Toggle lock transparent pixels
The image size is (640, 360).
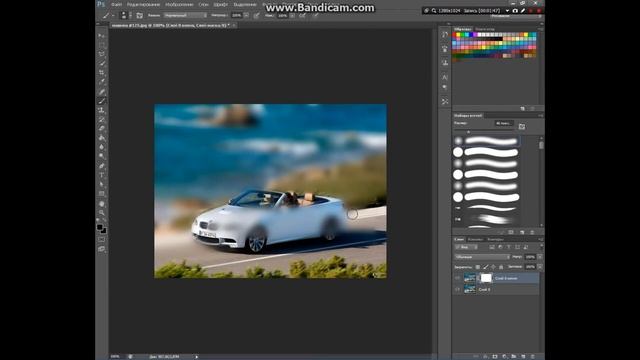click(478, 267)
